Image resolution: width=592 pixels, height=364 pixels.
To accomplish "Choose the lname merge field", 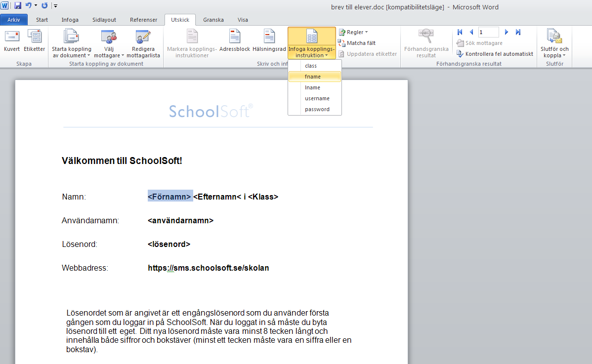I will pyautogui.click(x=315, y=87).
